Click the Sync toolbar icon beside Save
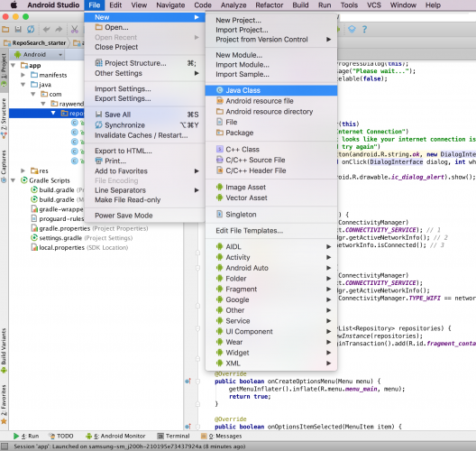476x451 pixels. [x=31, y=29]
